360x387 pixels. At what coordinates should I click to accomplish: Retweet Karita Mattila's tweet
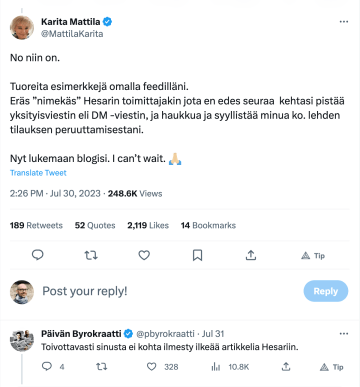[91, 255]
